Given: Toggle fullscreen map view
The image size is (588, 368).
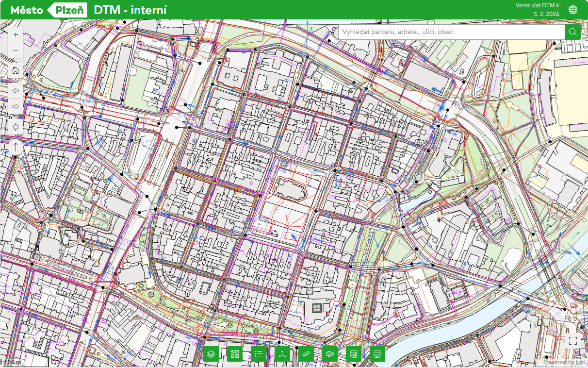Looking at the screenshot, I should tap(572, 340).
